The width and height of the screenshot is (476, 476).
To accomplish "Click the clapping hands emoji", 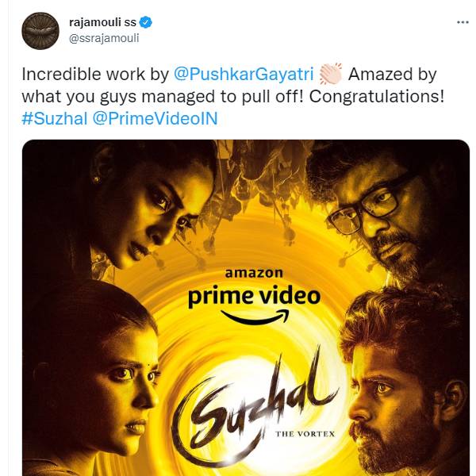I will (331, 74).
